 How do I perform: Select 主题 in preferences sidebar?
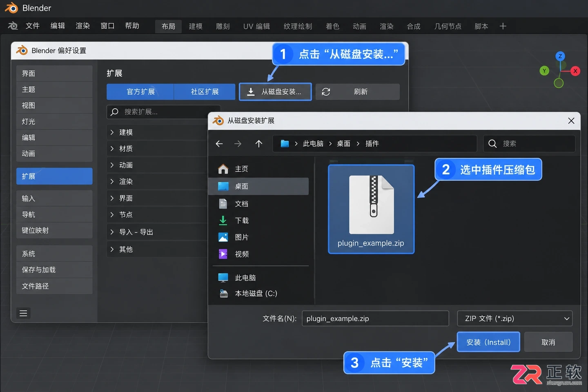pos(54,89)
